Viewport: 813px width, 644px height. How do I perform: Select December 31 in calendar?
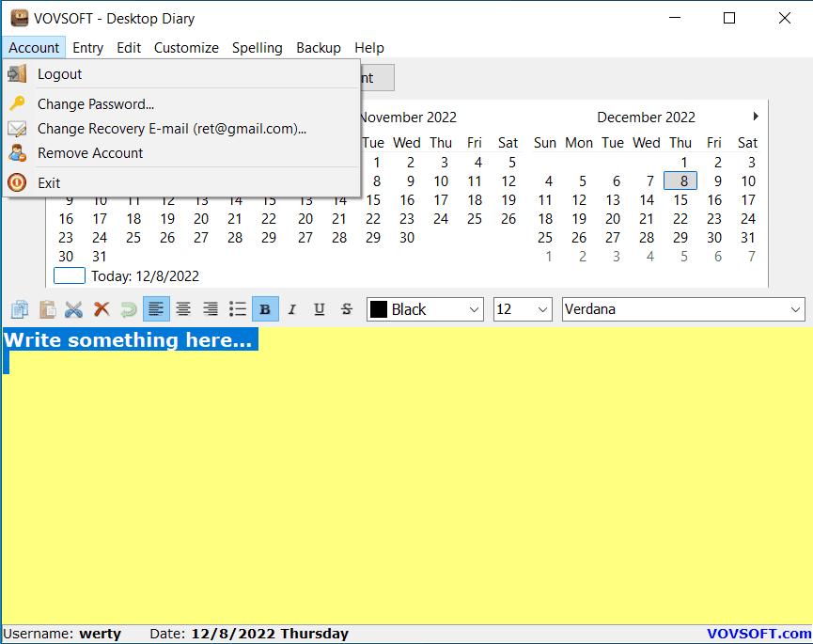[x=747, y=238]
